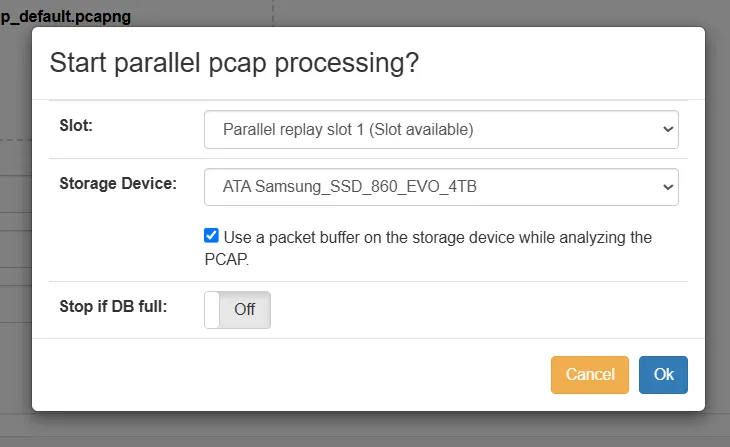Click the Storage Device chevron arrow
Image resolution: width=730 pixels, height=447 pixels.
pos(667,187)
